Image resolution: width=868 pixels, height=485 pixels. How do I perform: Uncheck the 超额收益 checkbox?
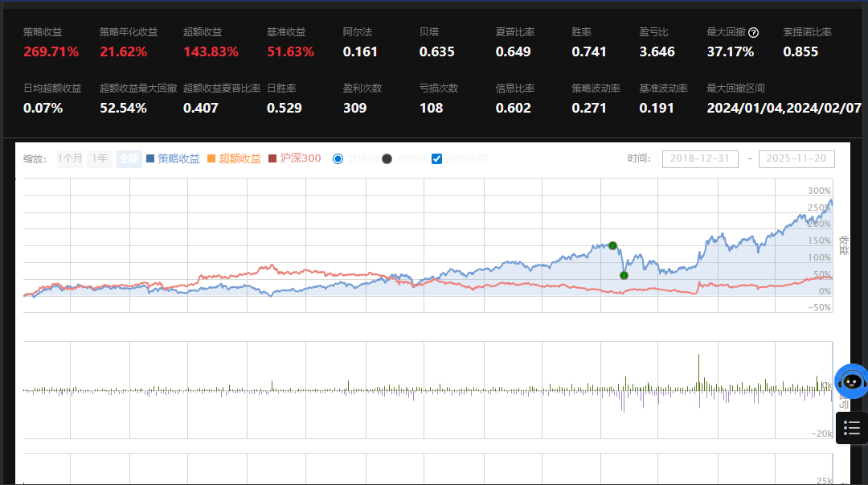pos(437,158)
